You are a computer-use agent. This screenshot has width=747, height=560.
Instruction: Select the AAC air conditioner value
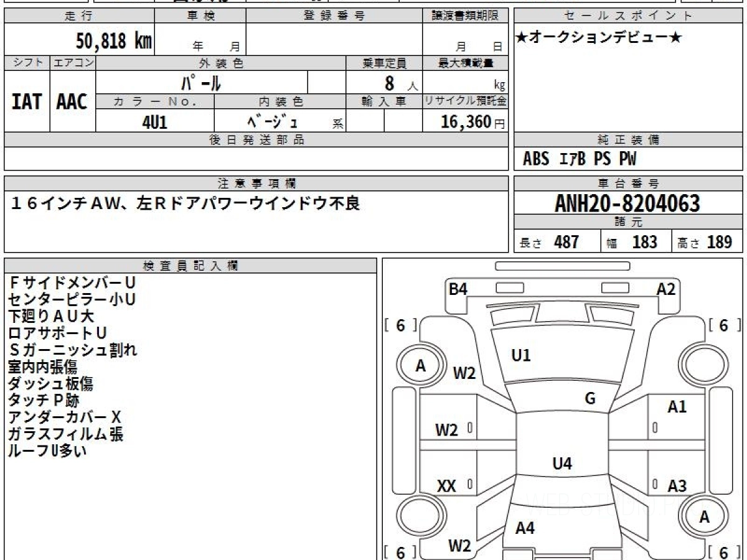(72, 101)
